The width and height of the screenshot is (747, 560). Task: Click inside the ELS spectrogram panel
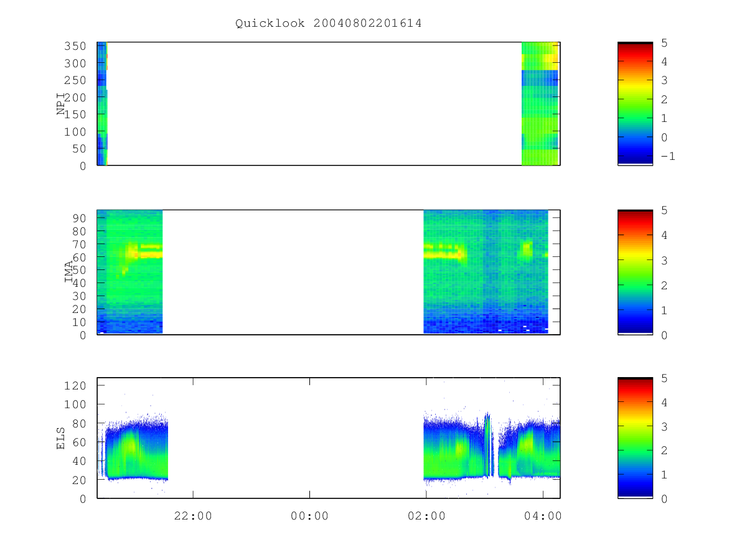click(329, 438)
